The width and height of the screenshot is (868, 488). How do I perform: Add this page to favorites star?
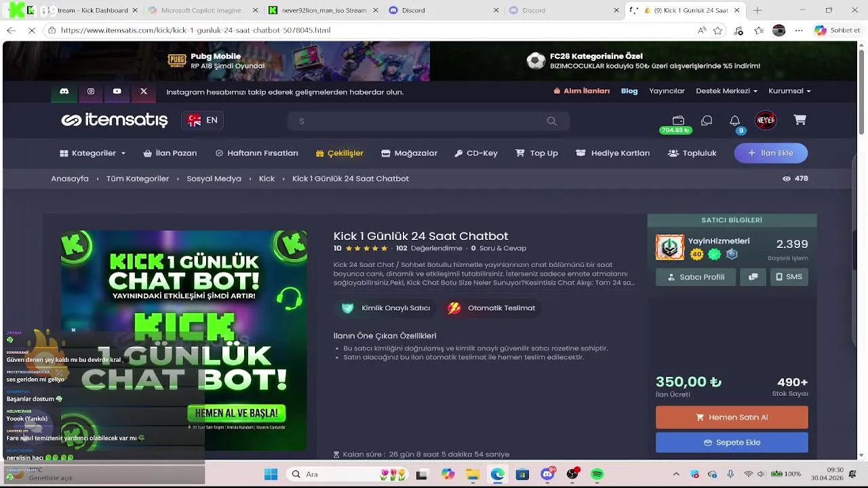(x=718, y=30)
